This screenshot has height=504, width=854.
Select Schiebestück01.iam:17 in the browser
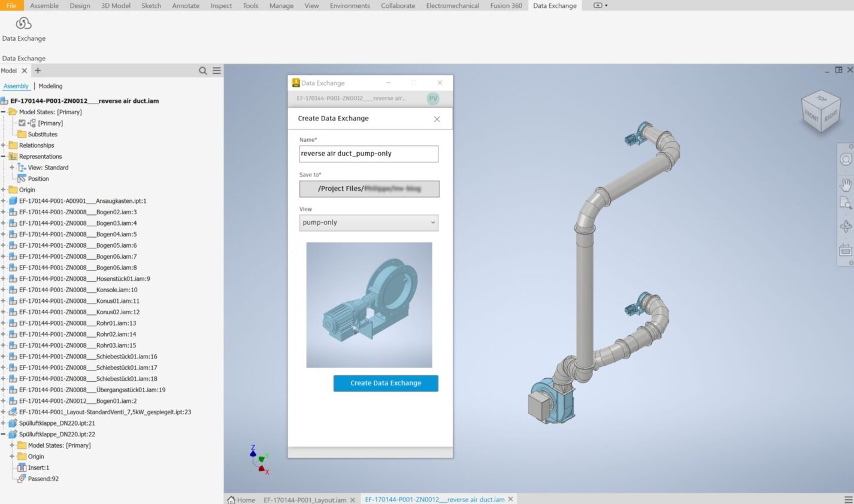click(88, 368)
